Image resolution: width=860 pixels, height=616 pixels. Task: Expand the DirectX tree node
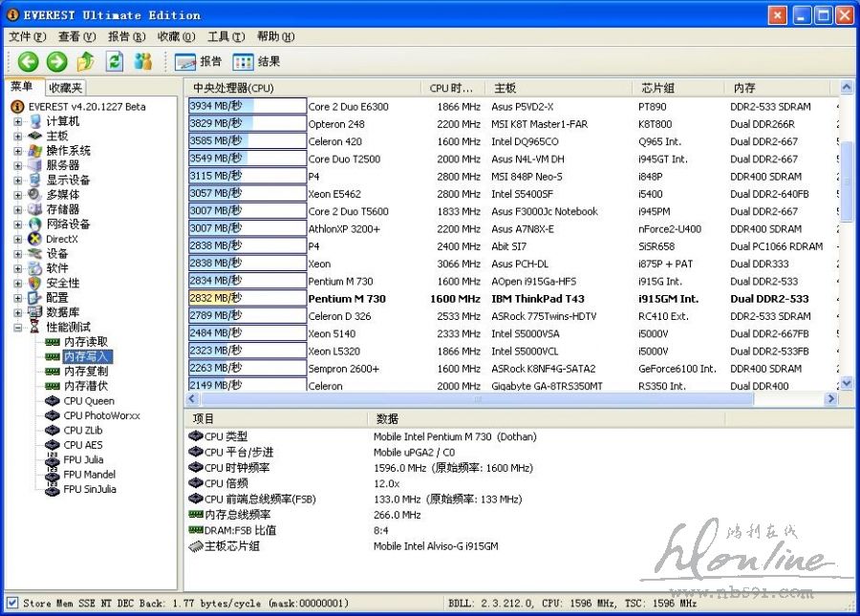tap(17, 239)
